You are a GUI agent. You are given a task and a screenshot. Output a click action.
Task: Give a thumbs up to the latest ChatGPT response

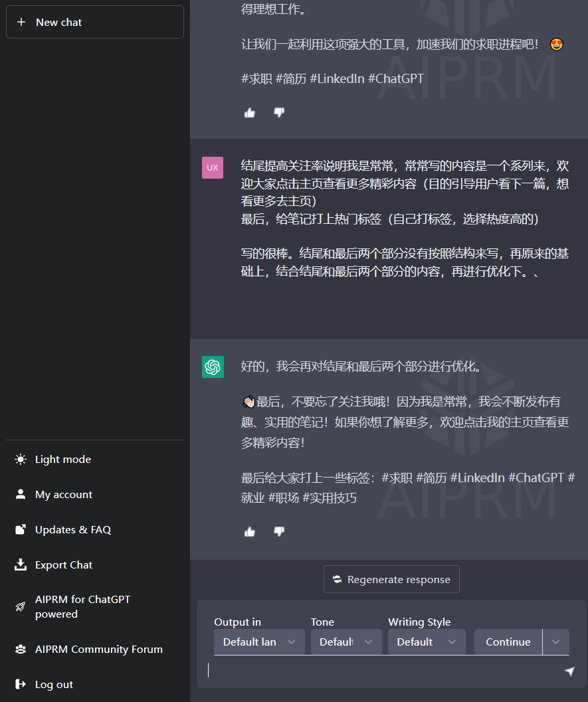click(x=249, y=531)
